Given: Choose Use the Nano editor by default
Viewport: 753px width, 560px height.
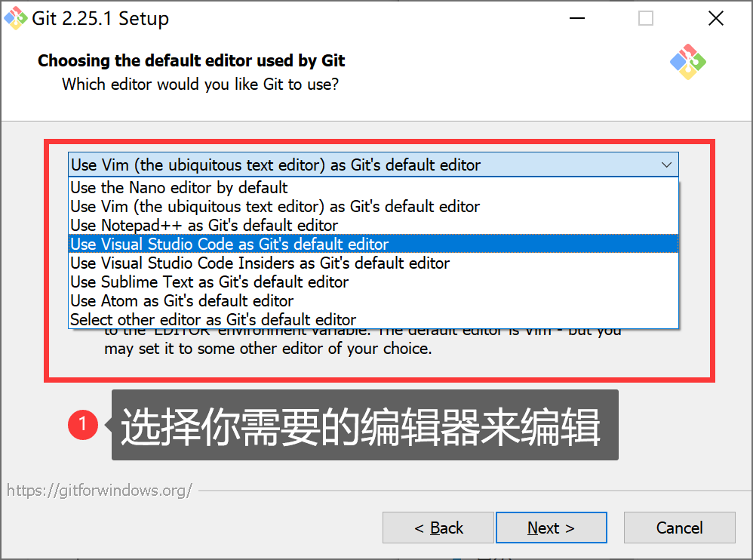Looking at the screenshot, I should coord(373,187).
